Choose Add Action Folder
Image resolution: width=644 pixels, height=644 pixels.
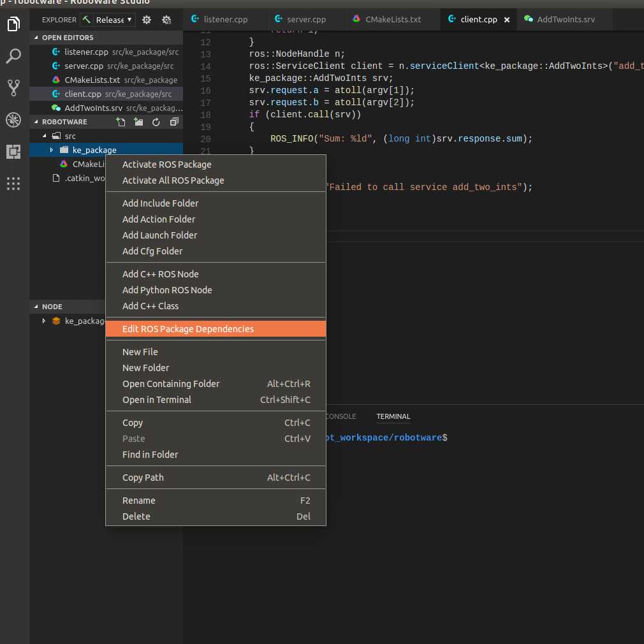[216, 219]
